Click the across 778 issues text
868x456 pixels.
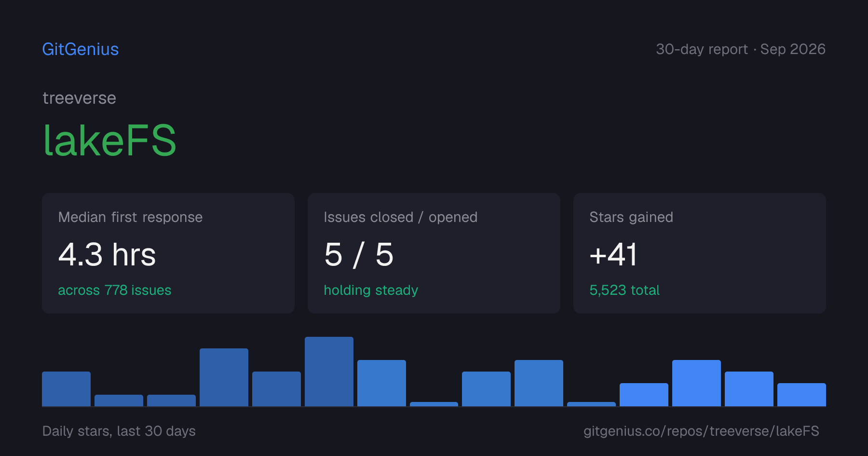point(115,290)
